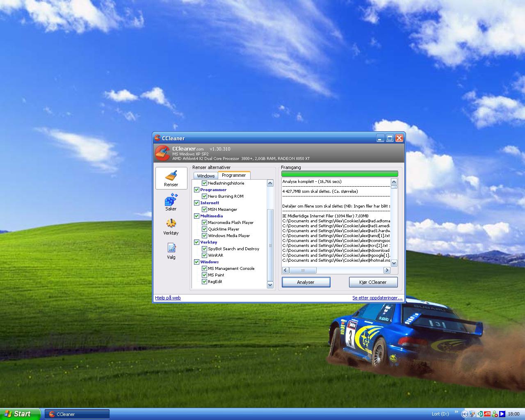Uncheck MSN Messenger checkbox
This screenshot has height=420, width=525.
(x=204, y=209)
